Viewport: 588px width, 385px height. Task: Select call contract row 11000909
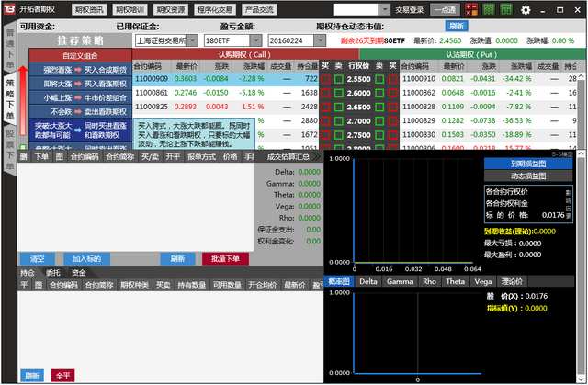point(226,79)
